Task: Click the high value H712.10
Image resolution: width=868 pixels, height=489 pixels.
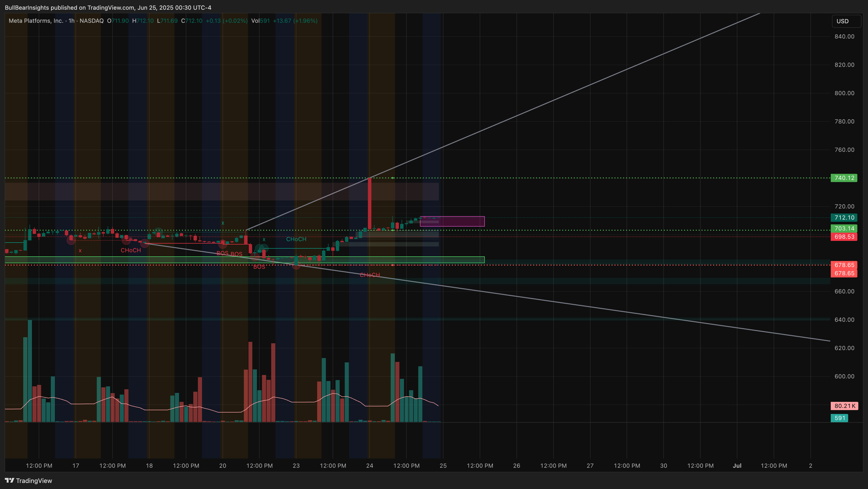Action: pos(143,21)
